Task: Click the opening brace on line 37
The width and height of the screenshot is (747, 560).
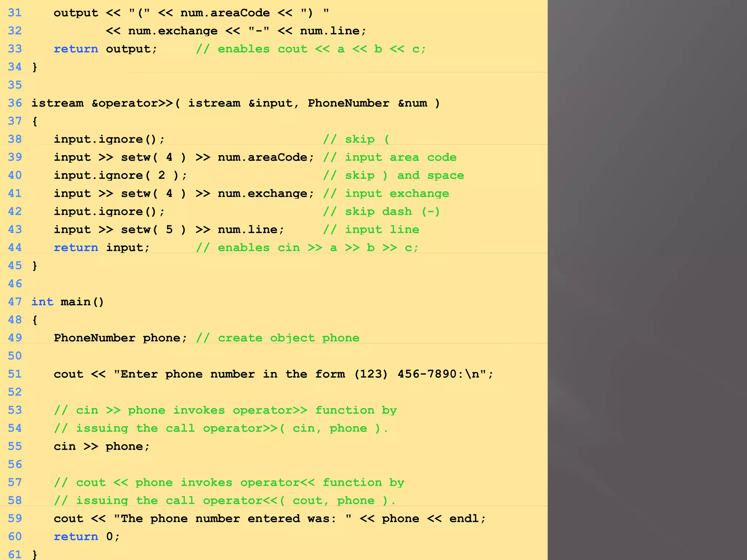Action: [x=35, y=121]
